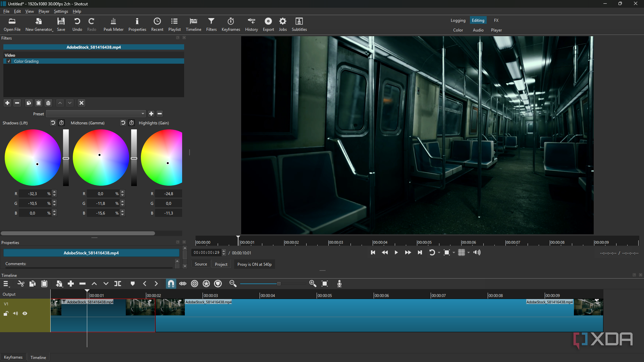Image resolution: width=644 pixels, height=362 pixels.
Task: Switch to the Project player tab
Action: click(x=221, y=264)
